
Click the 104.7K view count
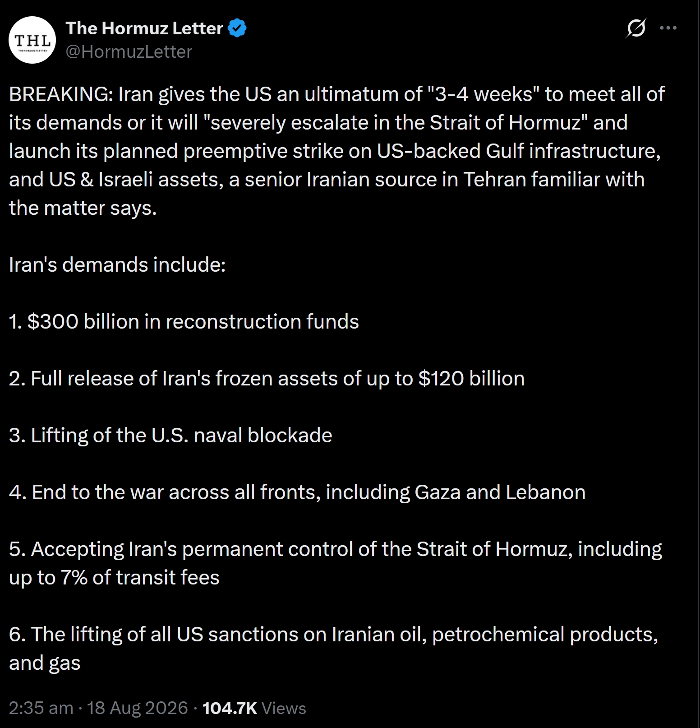(x=230, y=708)
